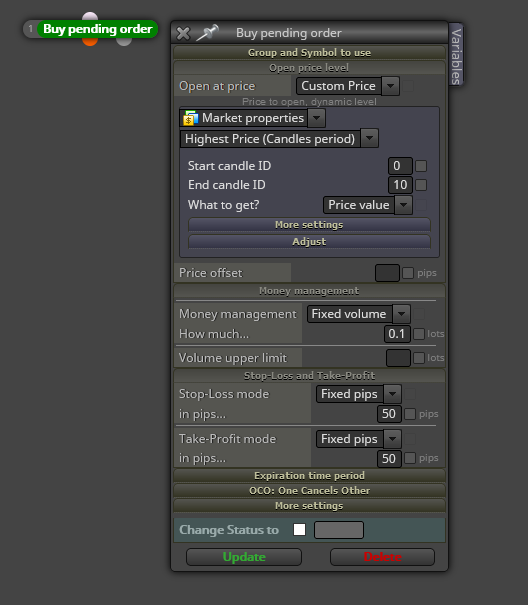Open the Market properties dropdown
The width and height of the screenshot is (528, 605).
tap(252, 118)
